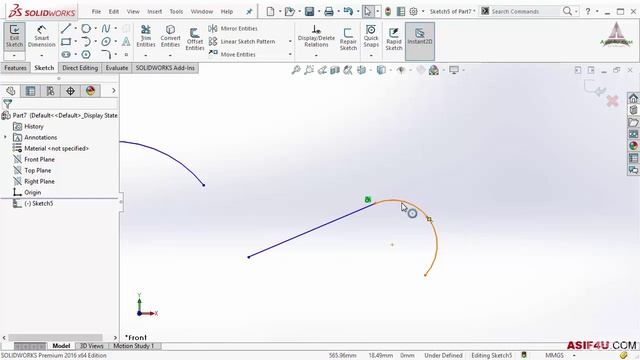The width and height of the screenshot is (640, 360).
Task: Open the DisplayManager tab icon
Action: [x=90, y=91]
